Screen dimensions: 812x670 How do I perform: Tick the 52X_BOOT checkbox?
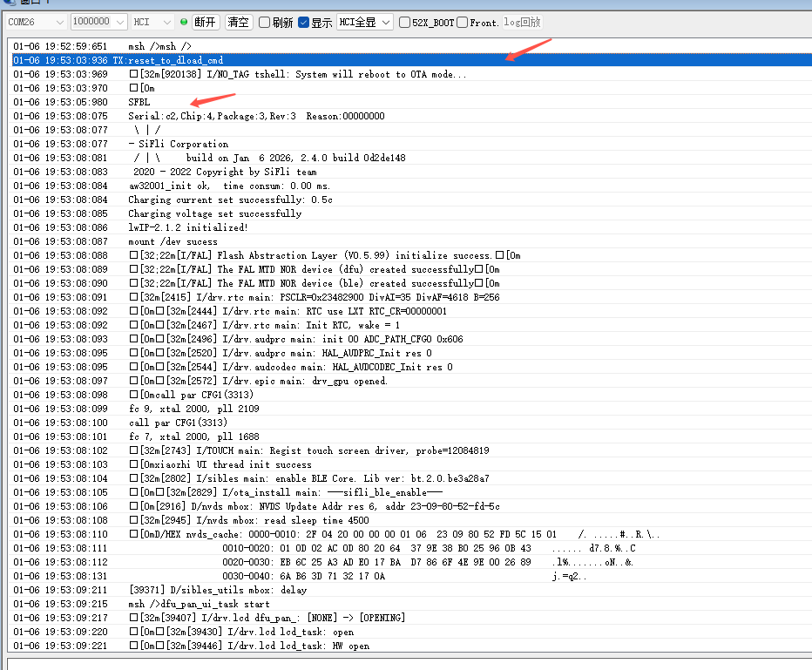[x=405, y=23]
